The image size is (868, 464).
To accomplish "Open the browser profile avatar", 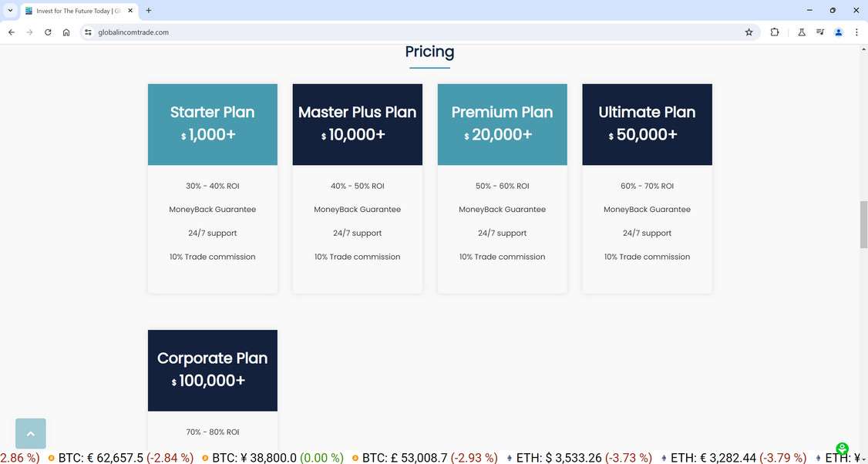I will (839, 32).
